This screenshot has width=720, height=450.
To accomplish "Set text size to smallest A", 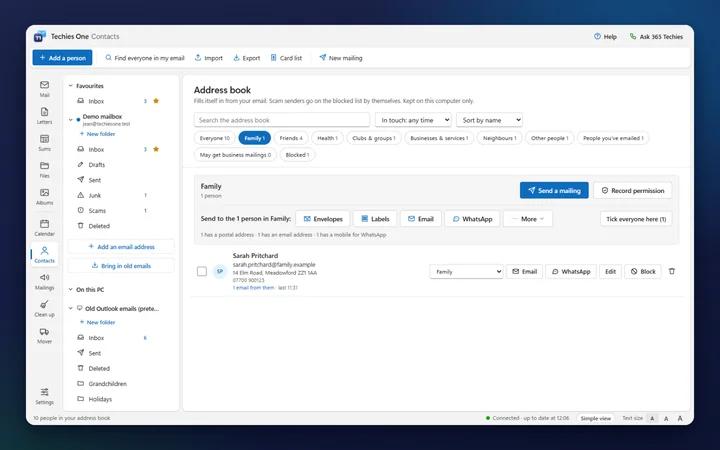I will [x=652, y=418].
